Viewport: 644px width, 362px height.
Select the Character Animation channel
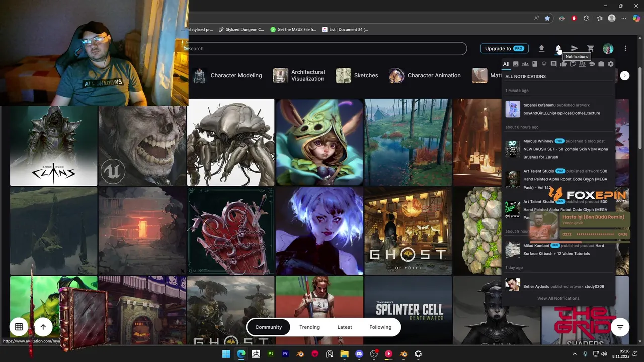click(x=425, y=75)
